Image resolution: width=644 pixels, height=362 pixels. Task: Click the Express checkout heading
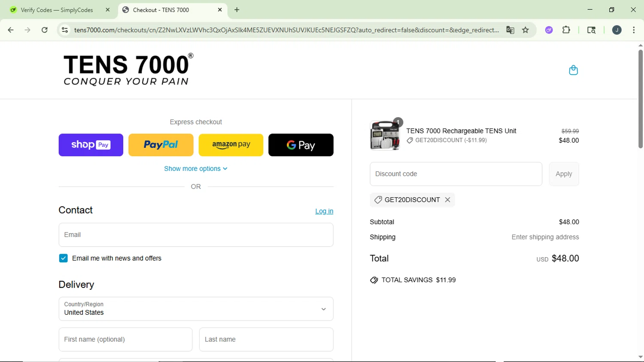(x=196, y=122)
